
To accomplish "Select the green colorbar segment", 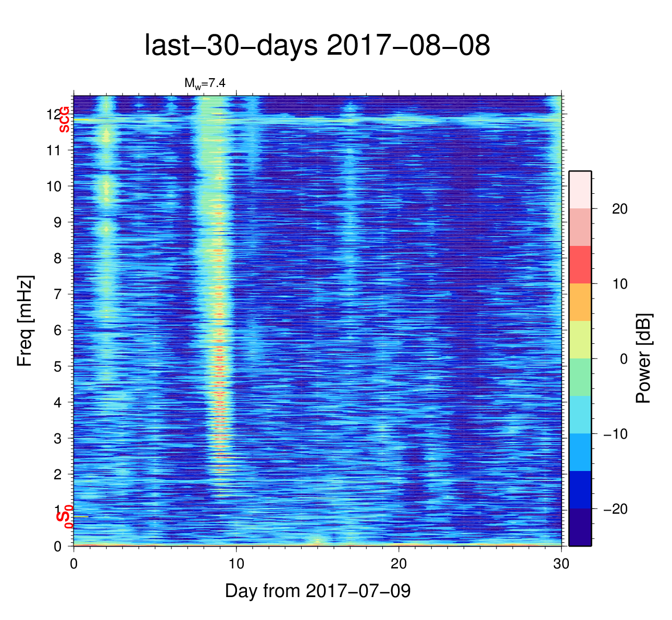I will pyautogui.click(x=580, y=377).
